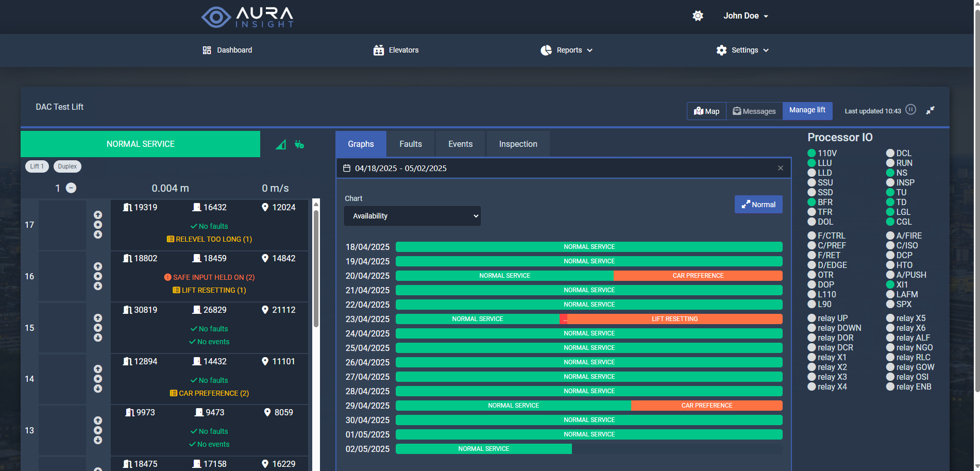Image resolution: width=980 pixels, height=471 pixels.
Task: Open the Elevators page
Action: (396, 50)
